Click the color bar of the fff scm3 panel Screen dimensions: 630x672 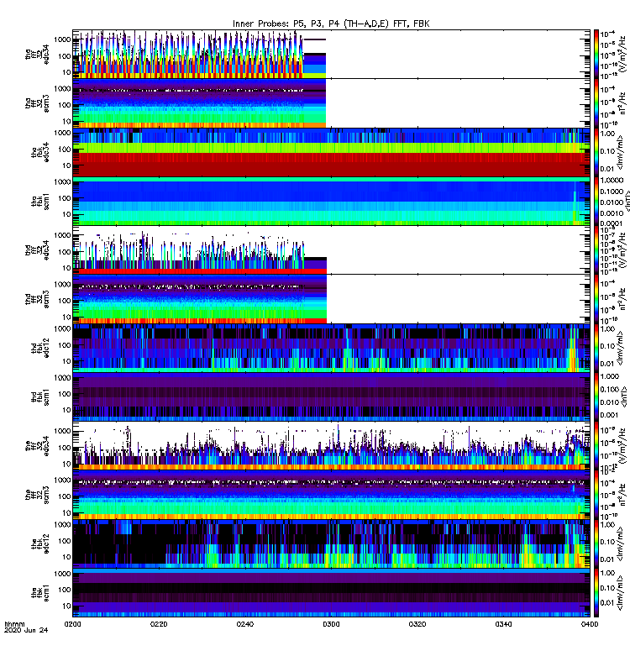coord(596,495)
